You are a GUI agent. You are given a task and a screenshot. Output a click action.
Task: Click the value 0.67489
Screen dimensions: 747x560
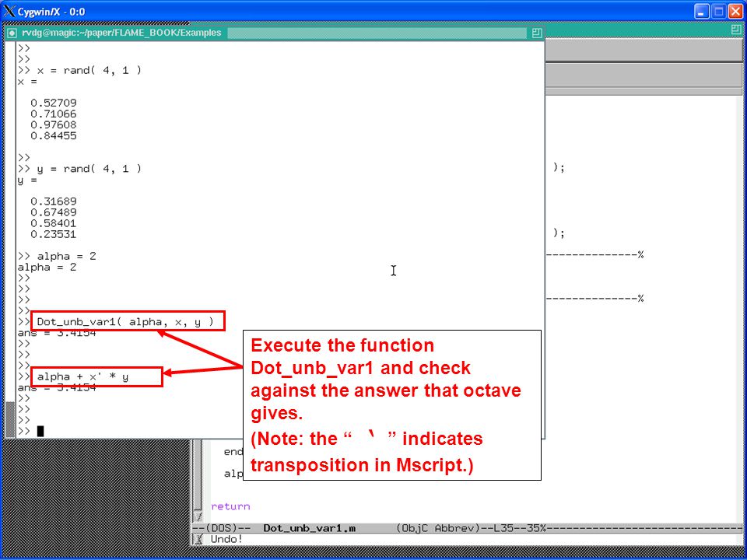(x=54, y=212)
